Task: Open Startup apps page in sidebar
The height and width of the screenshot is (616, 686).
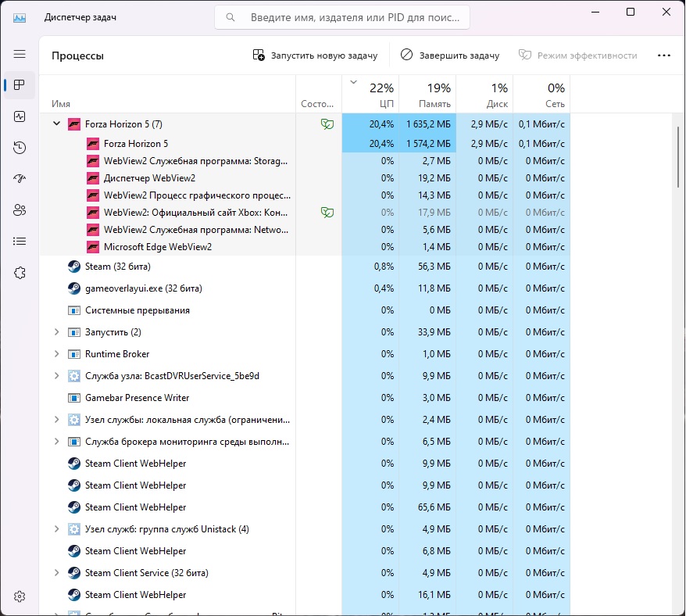Action: click(x=20, y=179)
